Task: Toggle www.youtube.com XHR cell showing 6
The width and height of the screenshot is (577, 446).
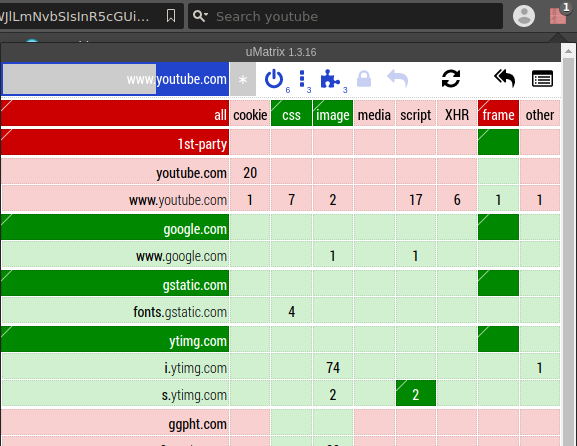Action: [x=457, y=198]
